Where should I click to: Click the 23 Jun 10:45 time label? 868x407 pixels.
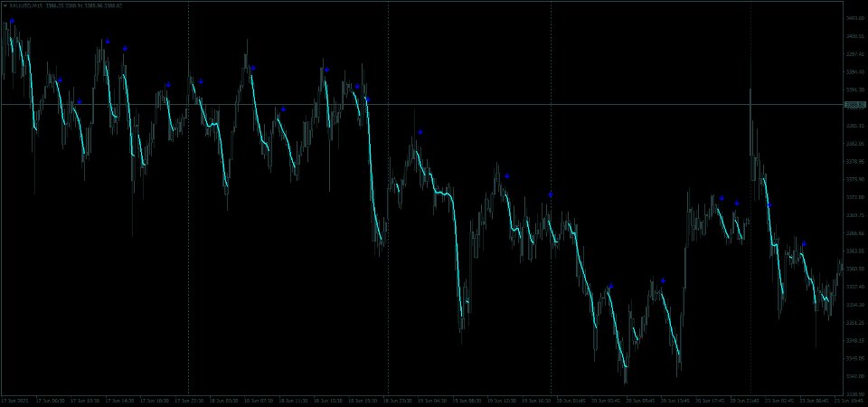pos(853,400)
